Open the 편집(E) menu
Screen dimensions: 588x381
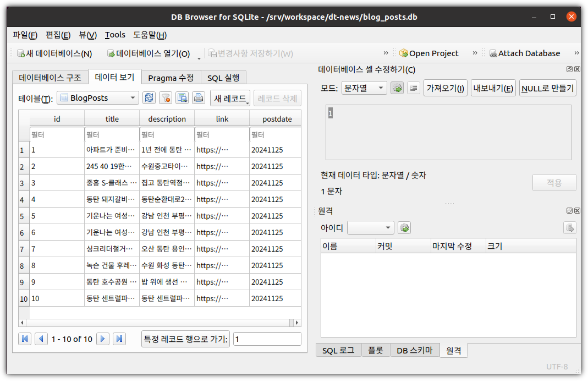point(58,35)
